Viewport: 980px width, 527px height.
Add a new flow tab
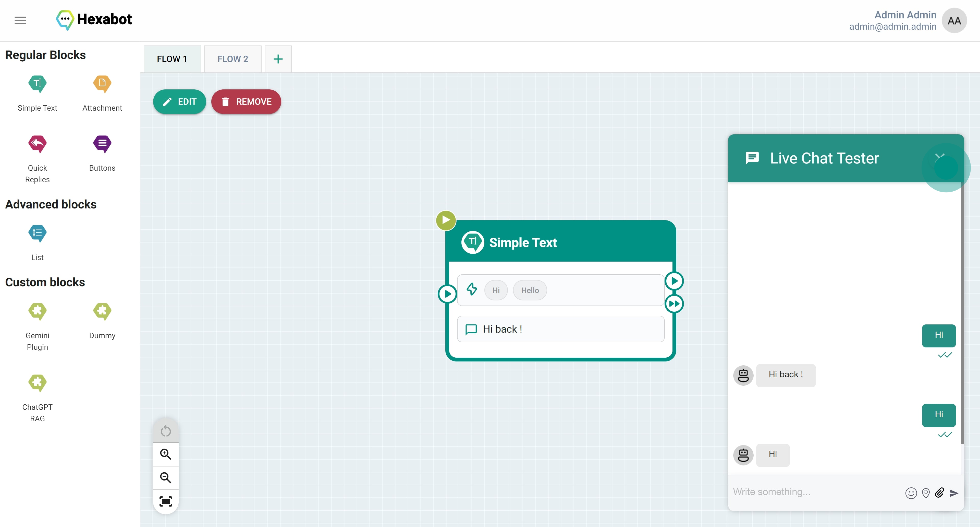(x=278, y=59)
